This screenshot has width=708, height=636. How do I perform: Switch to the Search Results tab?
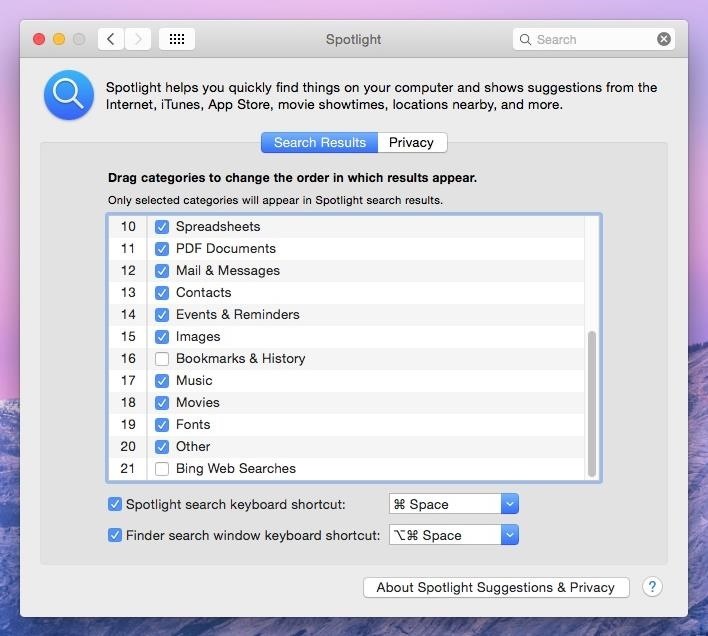[320, 143]
